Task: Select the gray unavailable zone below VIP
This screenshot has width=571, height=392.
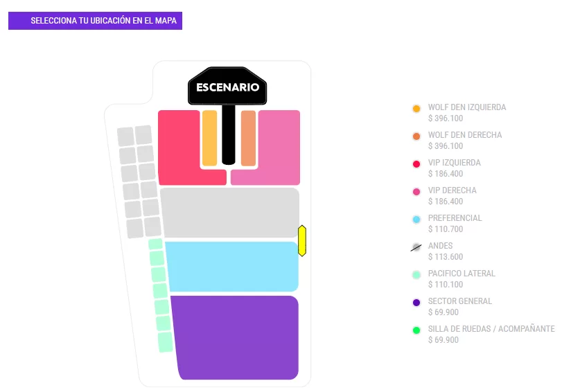Action: [229, 213]
